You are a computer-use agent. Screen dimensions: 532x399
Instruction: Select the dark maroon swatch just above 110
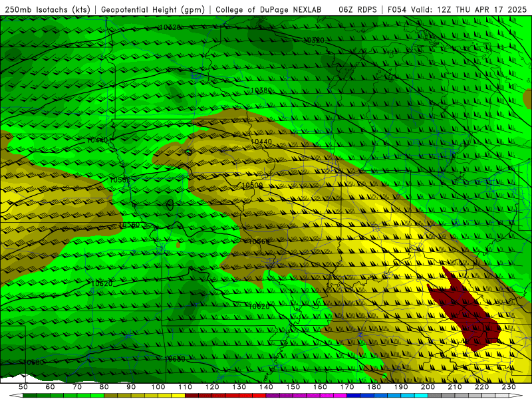tap(192, 396)
